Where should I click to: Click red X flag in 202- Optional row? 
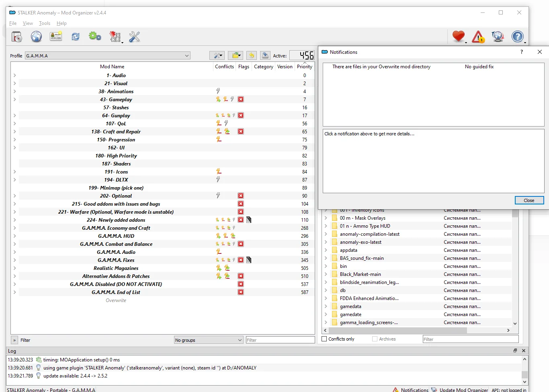(241, 196)
